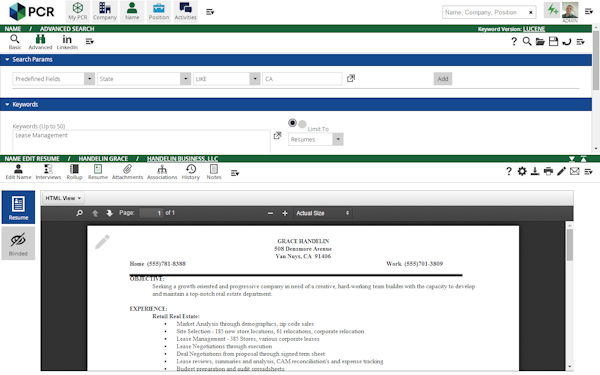600x375 pixels.
Task: Download the resume with the arrow icon
Action: pyautogui.click(x=535, y=171)
